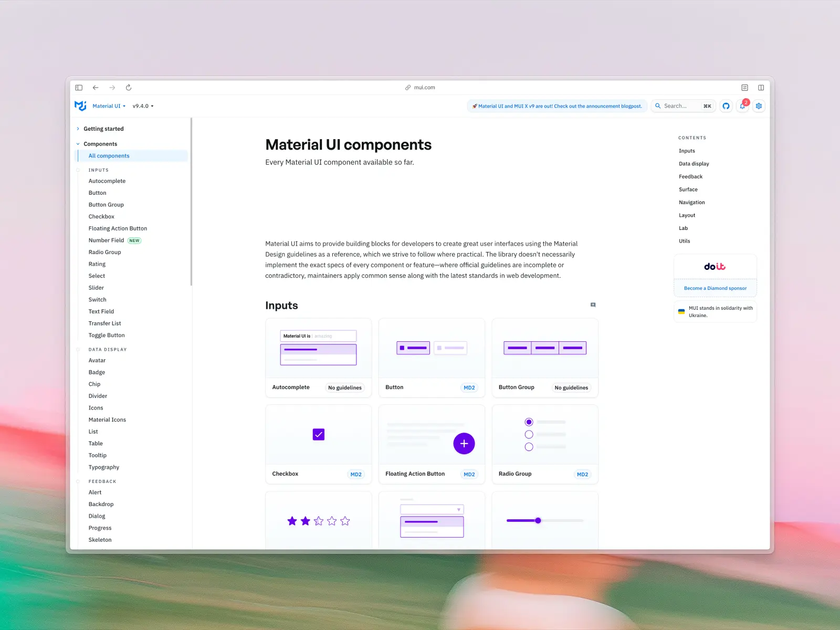Click the link icon in the address bar

tap(408, 88)
